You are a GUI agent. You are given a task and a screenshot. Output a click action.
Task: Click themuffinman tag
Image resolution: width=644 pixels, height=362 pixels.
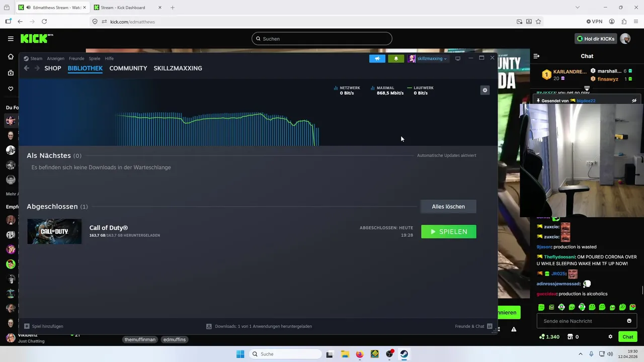[x=140, y=339]
